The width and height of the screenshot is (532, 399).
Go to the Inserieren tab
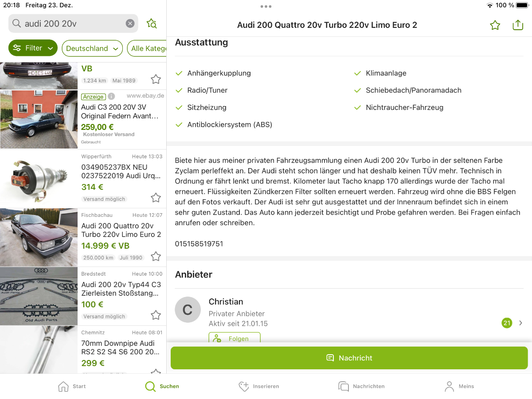259,386
